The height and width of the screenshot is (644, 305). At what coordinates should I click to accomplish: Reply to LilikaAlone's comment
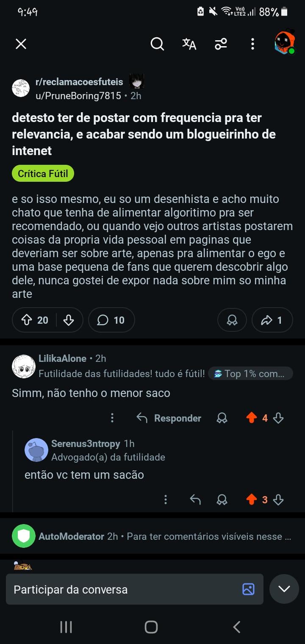tap(169, 418)
